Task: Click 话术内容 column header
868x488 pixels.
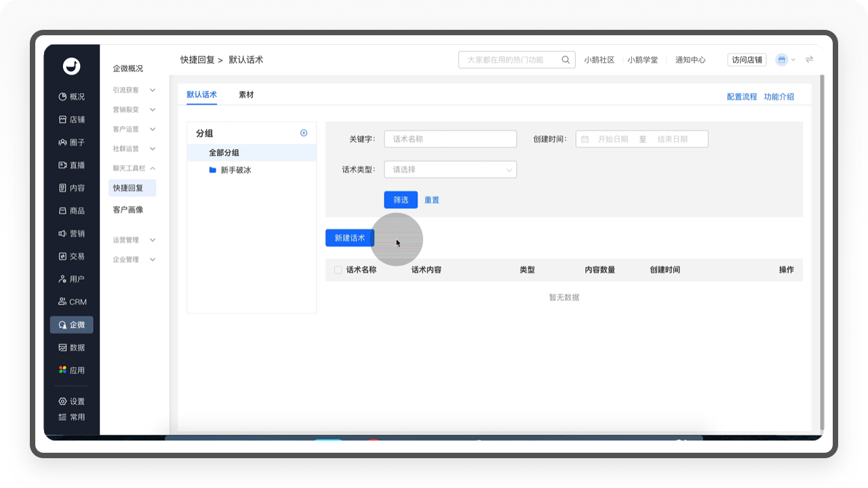Action: pos(427,270)
